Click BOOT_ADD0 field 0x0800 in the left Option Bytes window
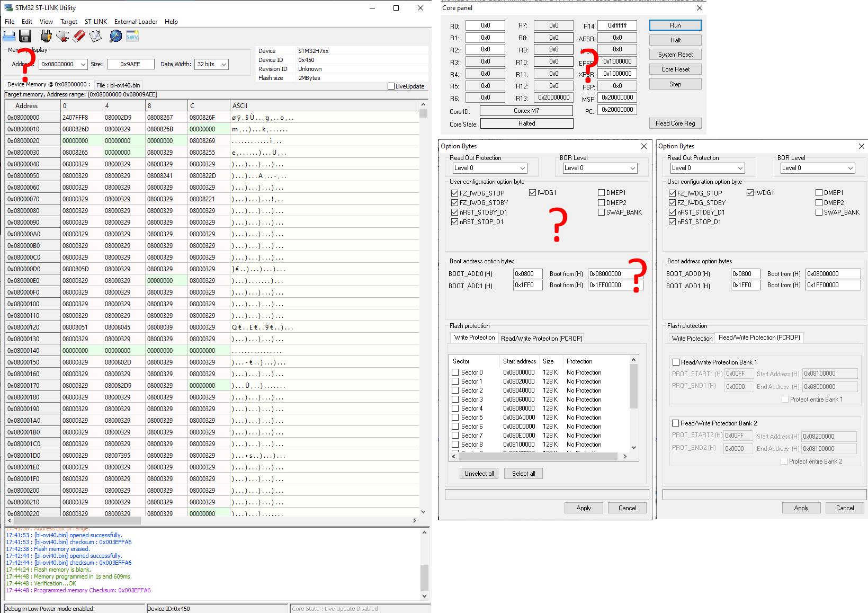Screen dimensions: 868x613 pos(527,274)
